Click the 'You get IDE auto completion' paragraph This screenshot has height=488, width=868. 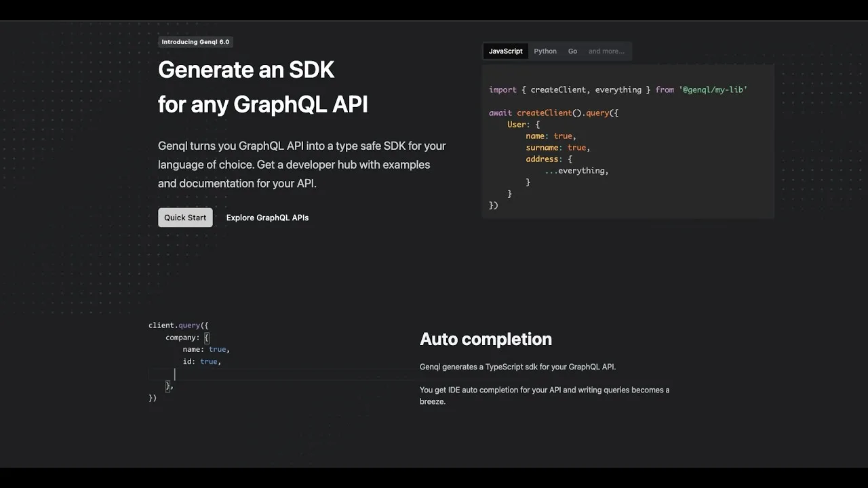pyautogui.click(x=545, y=395)
